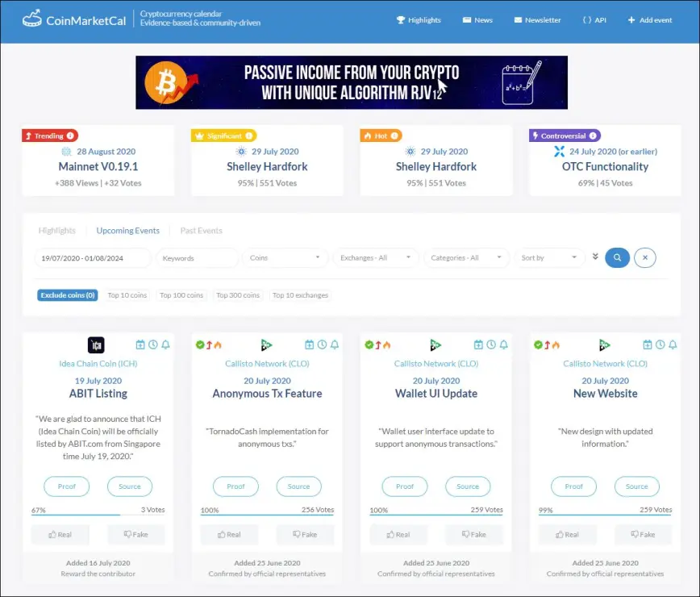
Task: Switch to the Upcoming Events tab
Action: 127,231
